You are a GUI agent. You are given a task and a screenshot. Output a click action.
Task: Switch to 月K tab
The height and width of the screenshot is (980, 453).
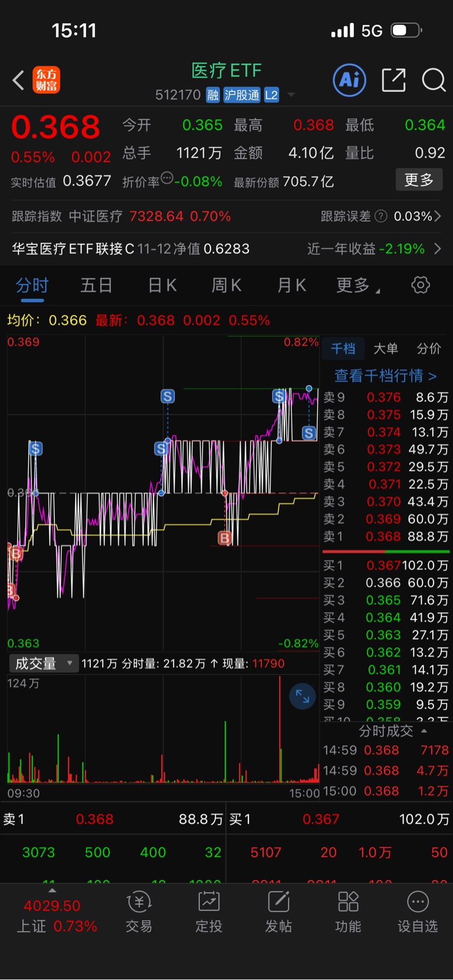click(x=291, y=286)
